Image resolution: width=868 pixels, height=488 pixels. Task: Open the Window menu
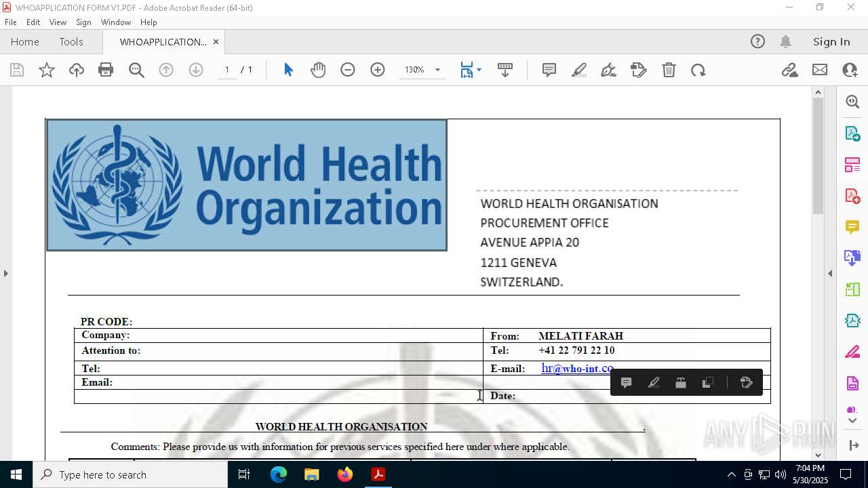coord(116,22)
